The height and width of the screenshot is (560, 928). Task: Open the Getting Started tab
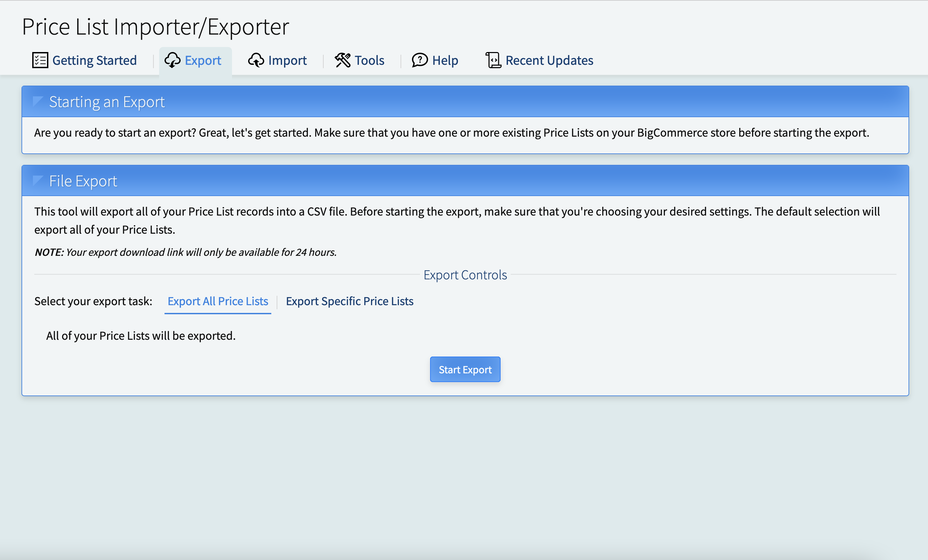85,60
